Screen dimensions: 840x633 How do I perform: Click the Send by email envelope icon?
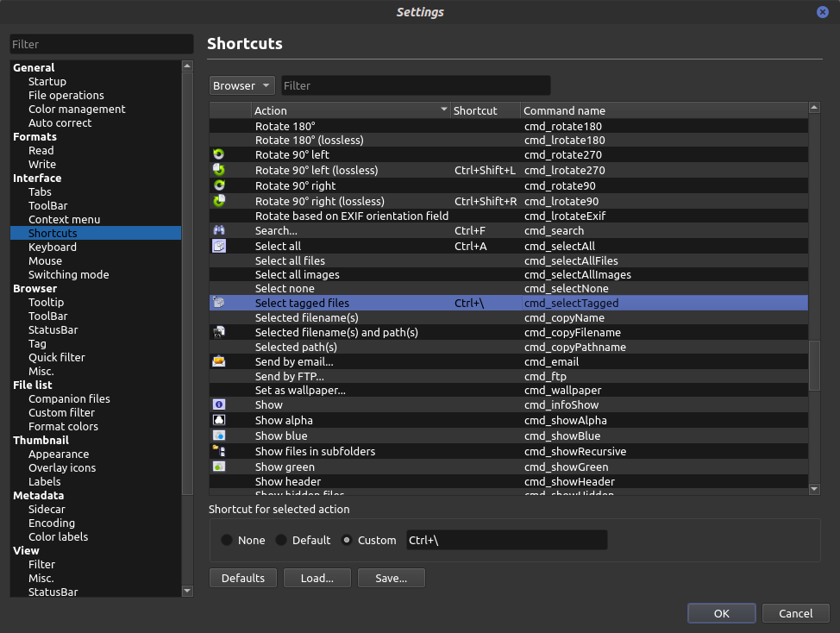(218, 361)
